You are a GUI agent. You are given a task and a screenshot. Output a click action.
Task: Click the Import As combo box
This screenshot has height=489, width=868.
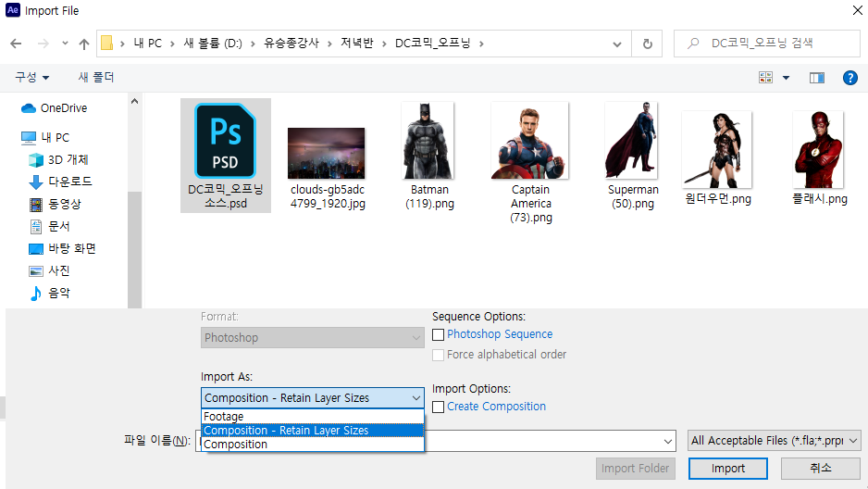pos(312,397)
